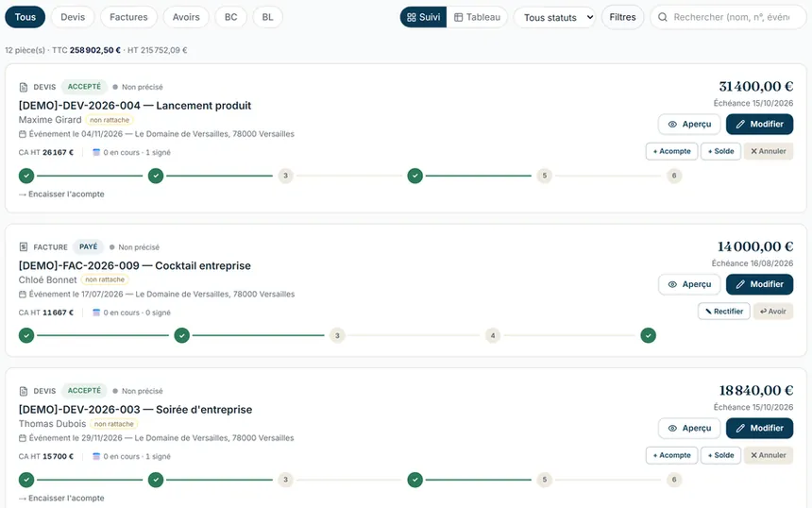812x508 pixels.
Task: Click step 5 marker on DEV-2026-004 progress
Action: [x=544, y=176]
